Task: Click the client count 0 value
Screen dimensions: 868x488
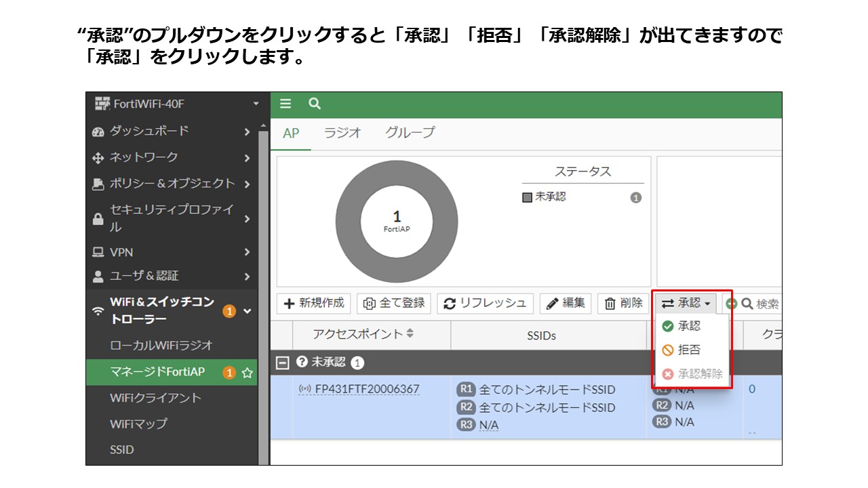Action: [752, 389]
